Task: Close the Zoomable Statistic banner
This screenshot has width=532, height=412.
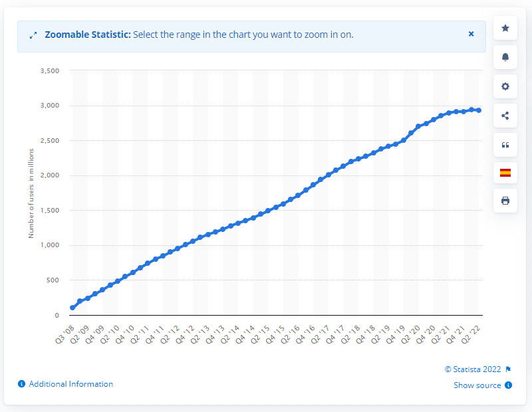Action: pyautogui.click(x=471, y=34)
